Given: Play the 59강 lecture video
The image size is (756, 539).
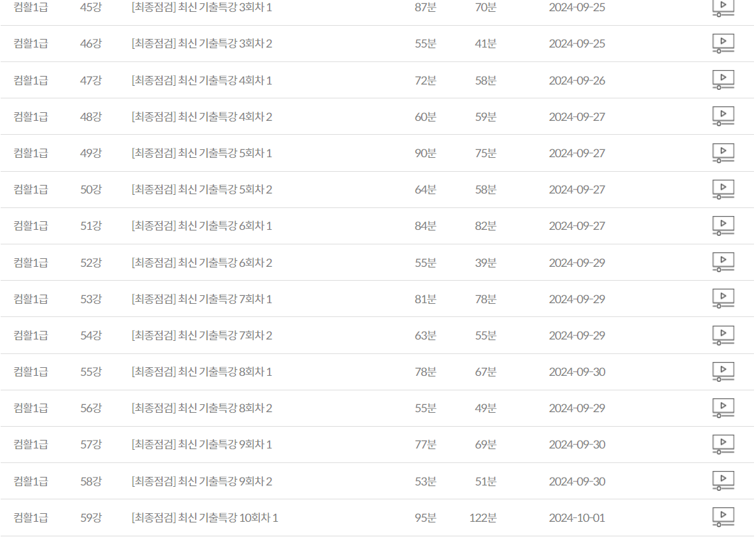Looking at the screenshot, I should pos(723,517).
